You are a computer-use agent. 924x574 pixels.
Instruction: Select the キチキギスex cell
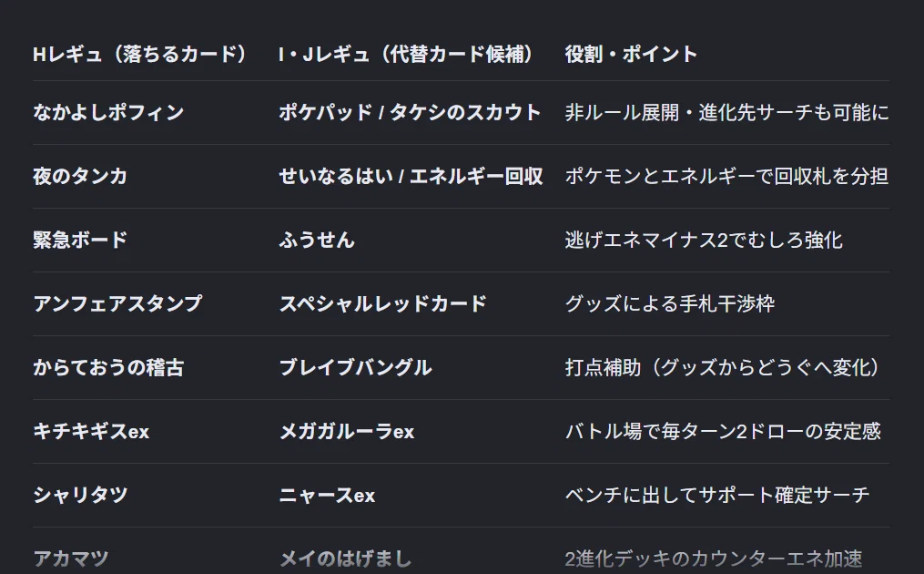pos(91,431)
